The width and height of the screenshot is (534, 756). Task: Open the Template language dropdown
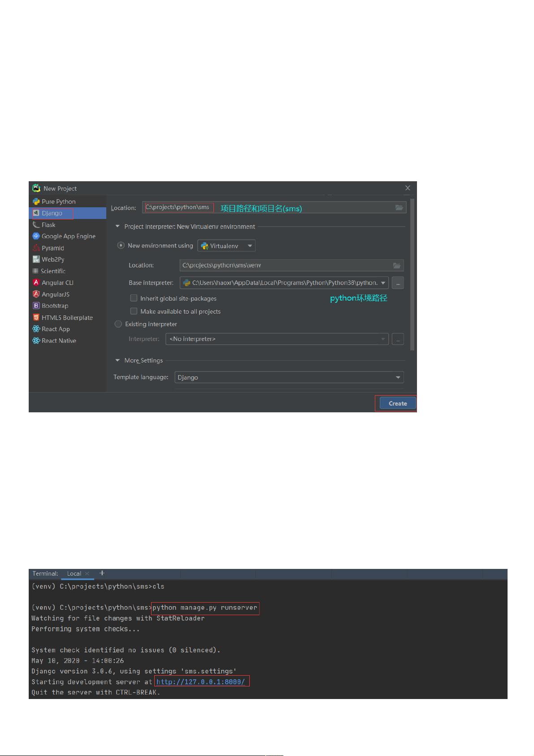coord(289,377)
